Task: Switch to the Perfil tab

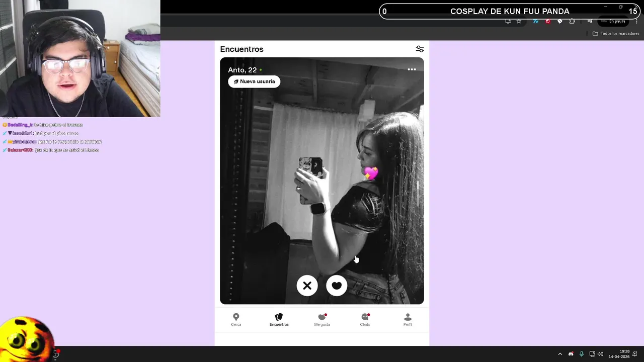Action: click(408, 320)
